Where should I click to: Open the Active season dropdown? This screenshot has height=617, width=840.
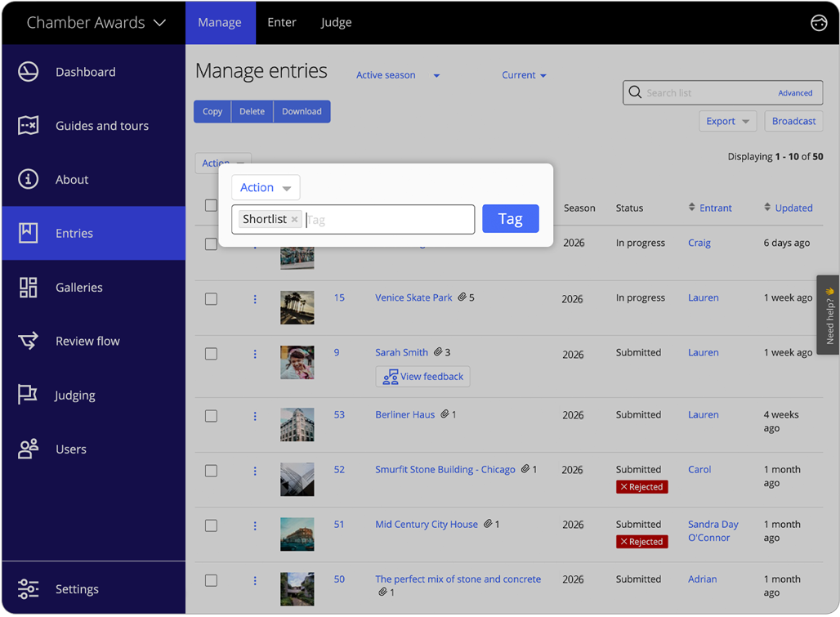point(398,74)
